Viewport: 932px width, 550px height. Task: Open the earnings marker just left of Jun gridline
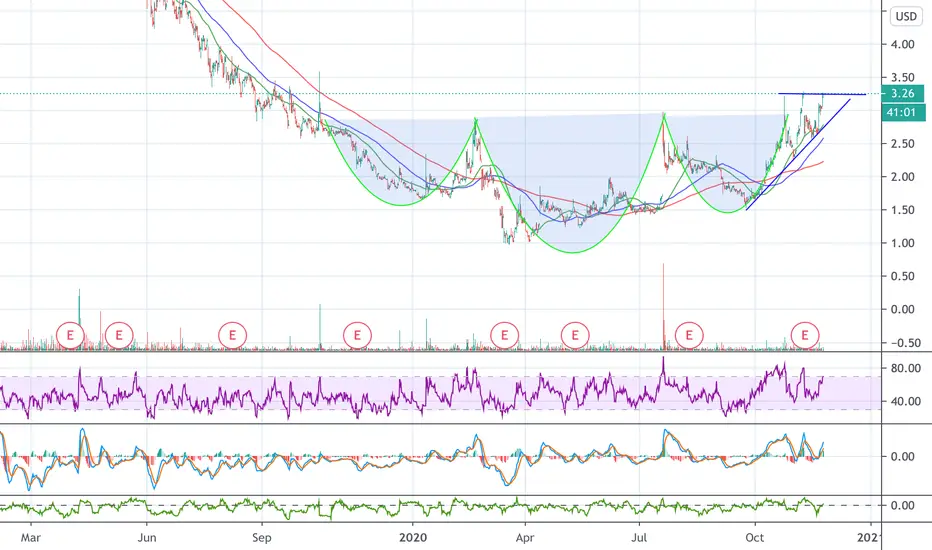point(119,335)
